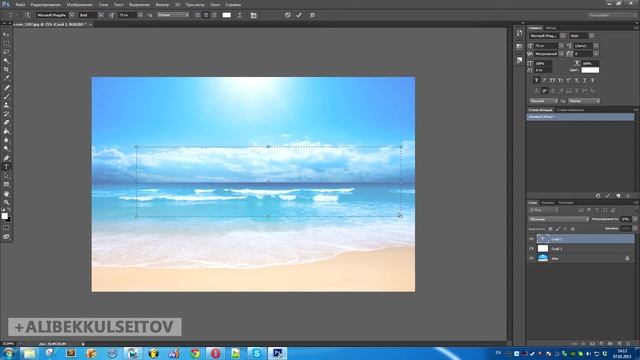
Task: Select the Quick Selection tool
Action: click(x=6, y=61)
